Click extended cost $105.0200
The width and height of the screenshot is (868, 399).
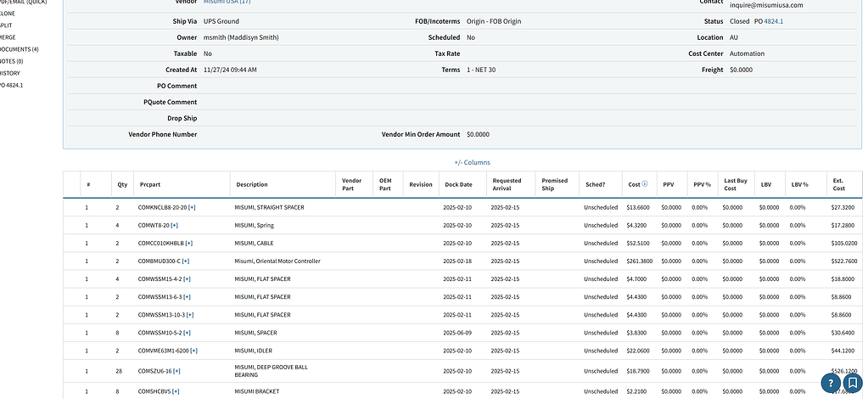click(844, 244)
